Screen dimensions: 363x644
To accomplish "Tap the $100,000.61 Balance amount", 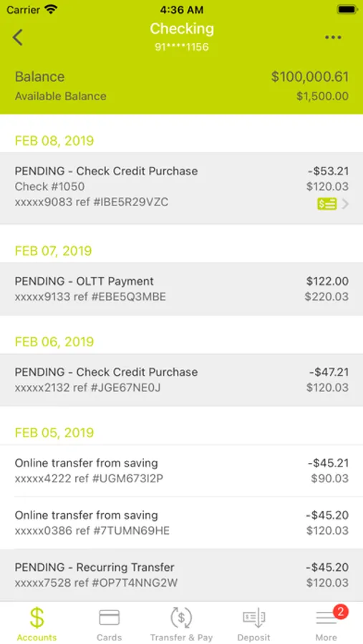I will pos(309,77).
